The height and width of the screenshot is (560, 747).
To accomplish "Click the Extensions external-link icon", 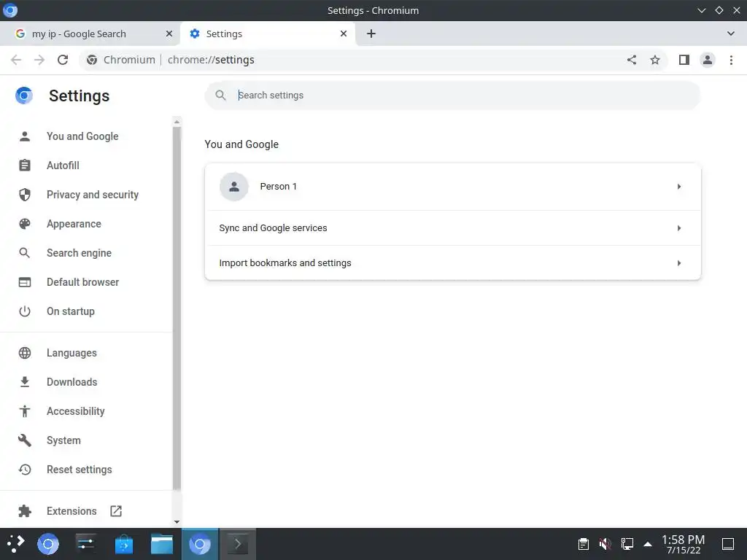I will click(x=116, y=511).
